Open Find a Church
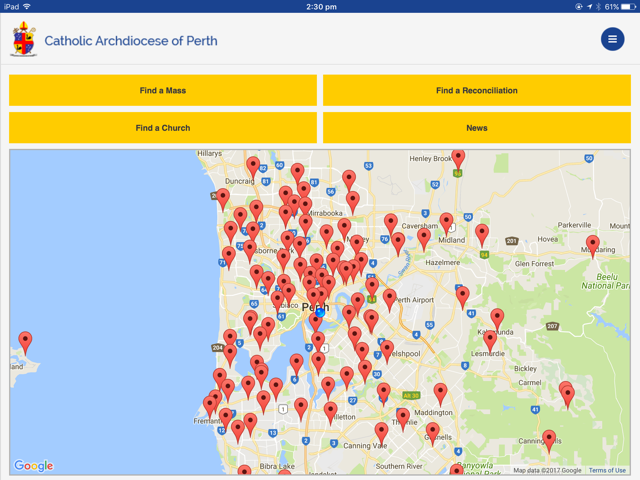640x480 pixels. coord(163,128)
